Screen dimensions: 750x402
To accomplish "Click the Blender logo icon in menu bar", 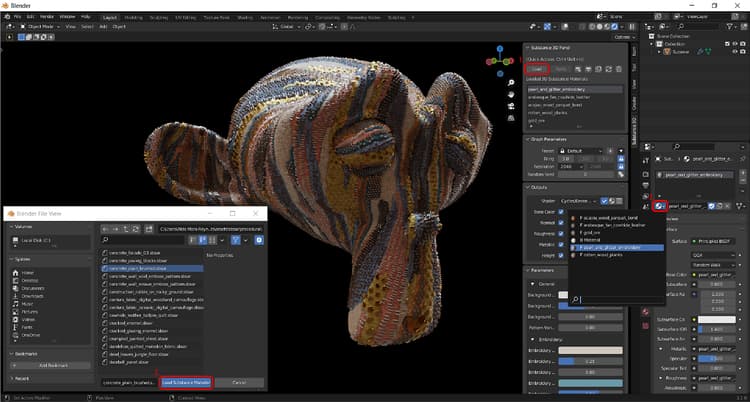I will click(9, 17).
